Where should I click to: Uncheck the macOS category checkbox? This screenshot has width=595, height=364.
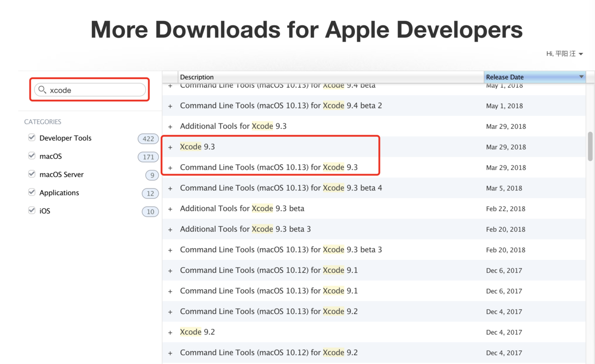[x=32, y=156]
